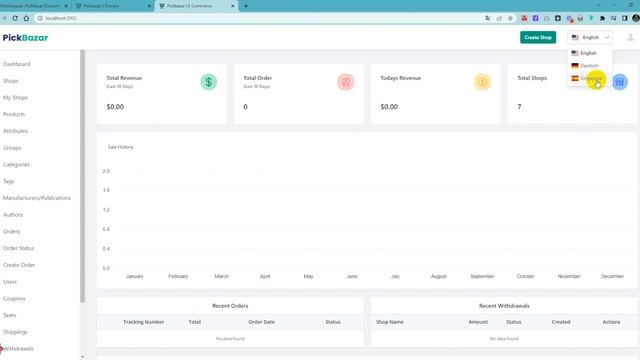Screen dimensions: 640x360
Task: Open Categories in the sidebar
Action: click(16, 164)
